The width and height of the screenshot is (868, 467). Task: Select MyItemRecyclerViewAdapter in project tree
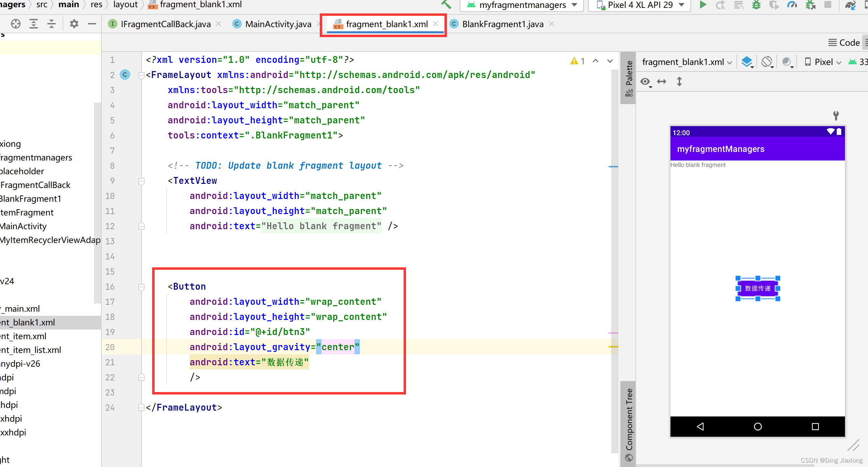[x=50, y=240]
